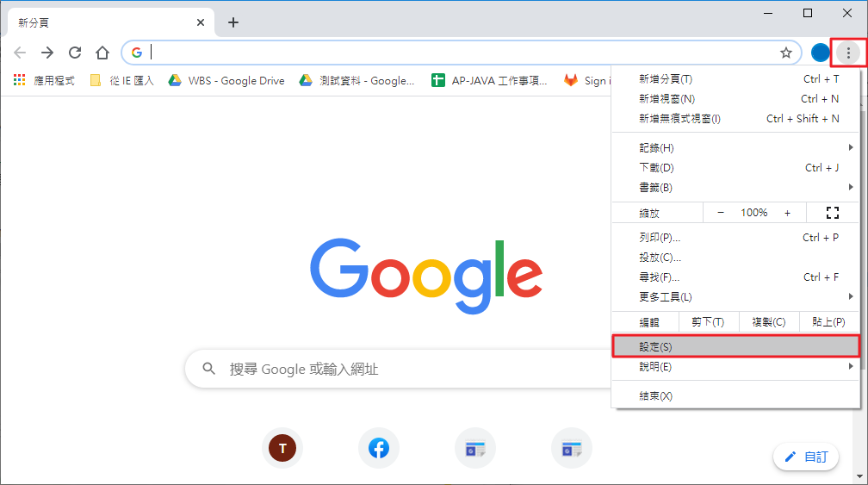Open 測試資料 - Google bookmark
Screen dimensions: 868x485
pos(357,81)
